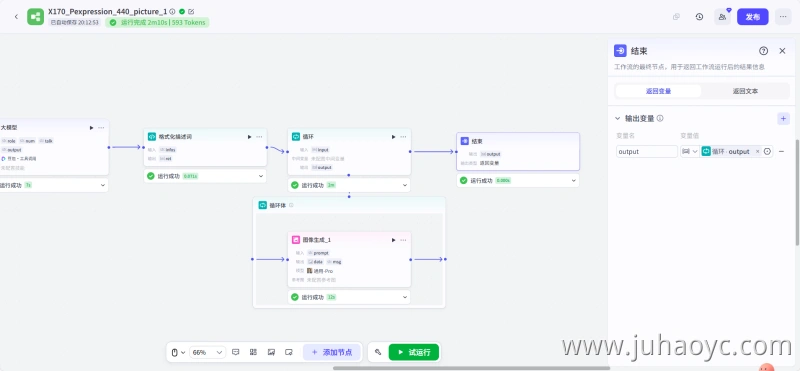The width and height of the screenshot is (800, 371).
Task: Open the debug wrench icon
Action: pyautogui.click(x=378, y=352)
